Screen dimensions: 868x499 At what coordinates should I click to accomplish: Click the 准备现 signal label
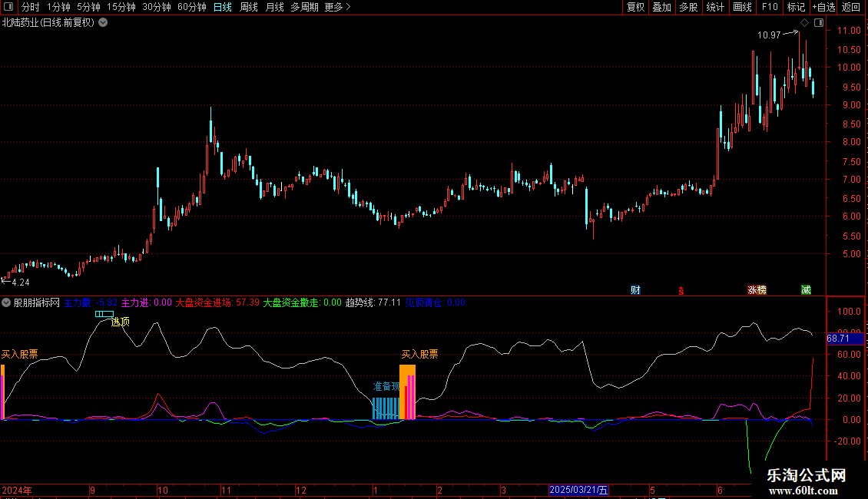[x=386, y=386]
